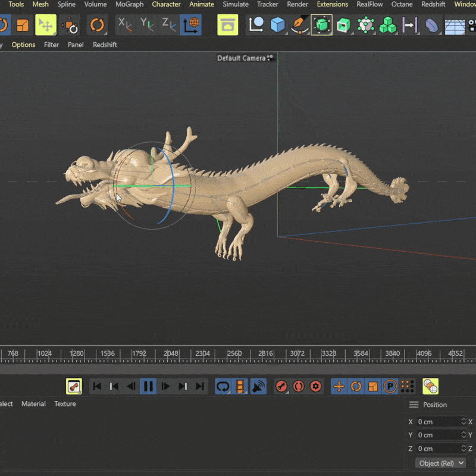Toggle the Y axis lock

click(147, 25)
